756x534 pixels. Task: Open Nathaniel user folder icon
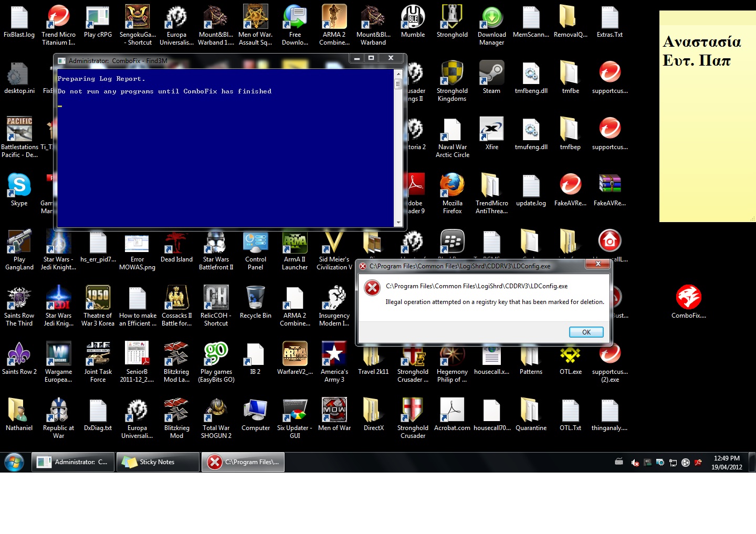(x=19, y=414)
